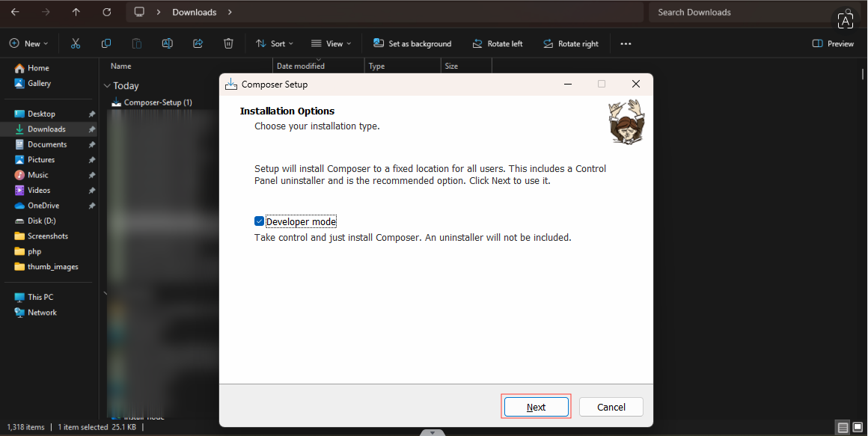Refresh the Downloads folder view
This screenshot has width=868, height=436.
[107, 12]
